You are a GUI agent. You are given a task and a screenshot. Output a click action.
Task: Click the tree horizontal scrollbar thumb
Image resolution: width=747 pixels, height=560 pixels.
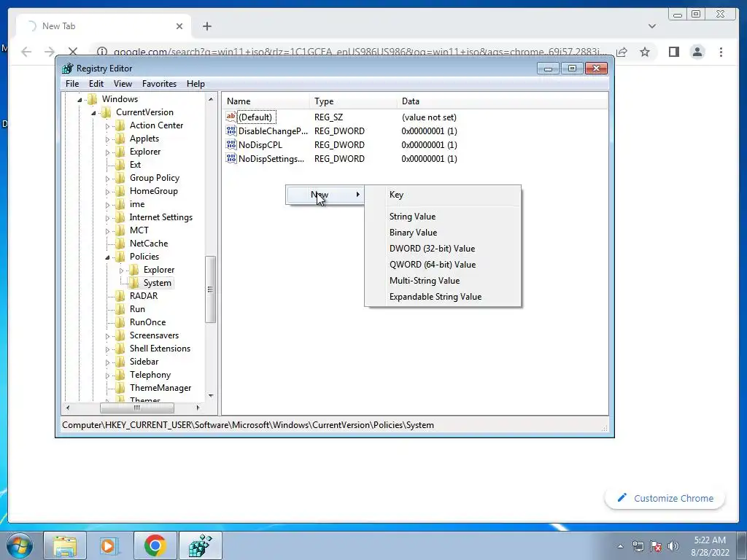pyautogui.click(x=136, y=408)
